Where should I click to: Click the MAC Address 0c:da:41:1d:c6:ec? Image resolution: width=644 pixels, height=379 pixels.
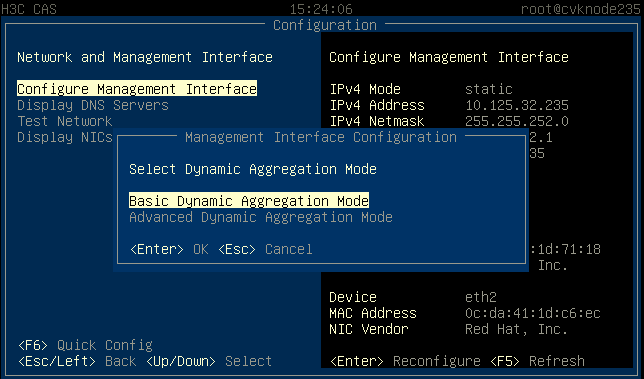click(533, 313)
